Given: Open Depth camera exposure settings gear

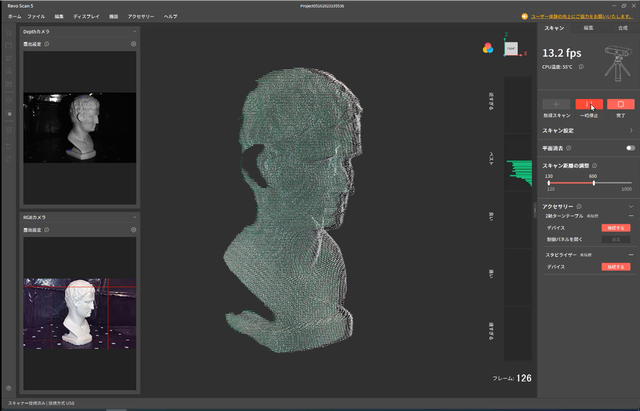Looking at the screenshot, I should coord(133,45).
